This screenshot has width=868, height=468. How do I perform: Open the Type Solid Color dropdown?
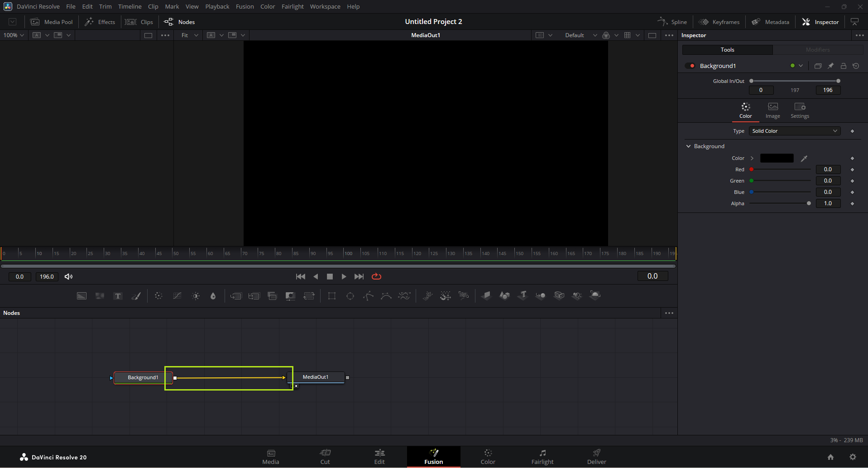tap(794, 131)
